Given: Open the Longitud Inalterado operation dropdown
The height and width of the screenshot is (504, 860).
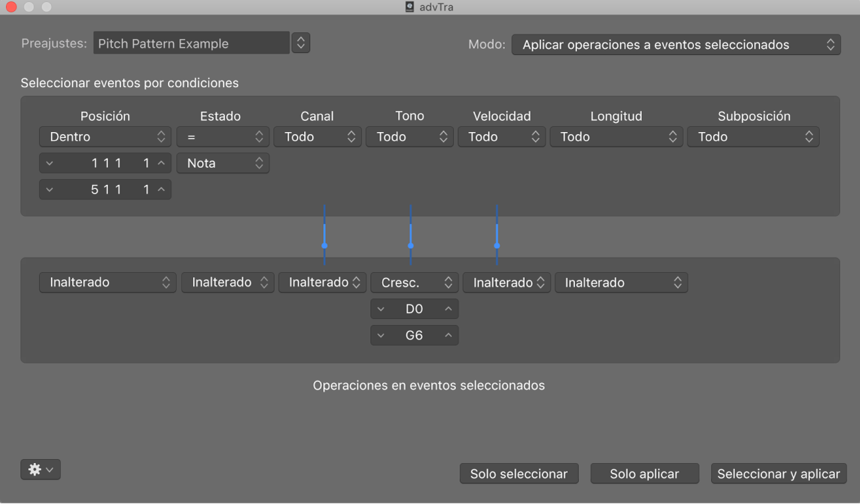Looking at the screenshot, I should [621, 282].
